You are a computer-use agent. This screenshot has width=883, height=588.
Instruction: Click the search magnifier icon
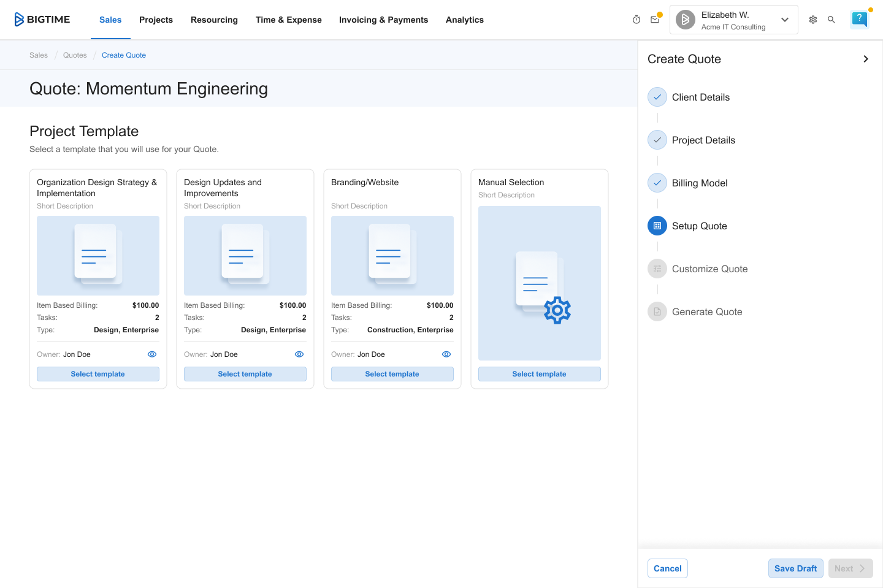click(831, 20)
